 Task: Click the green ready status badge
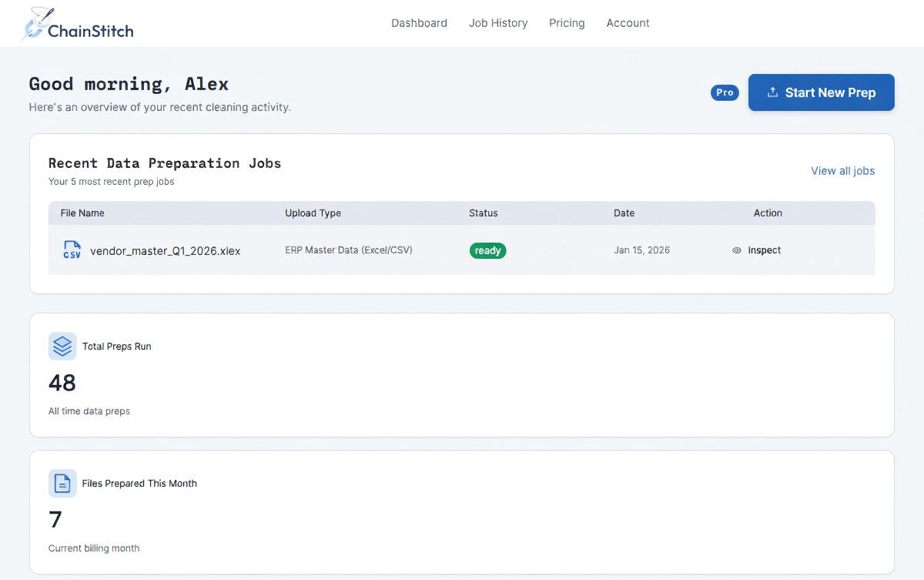pos(487,250)
